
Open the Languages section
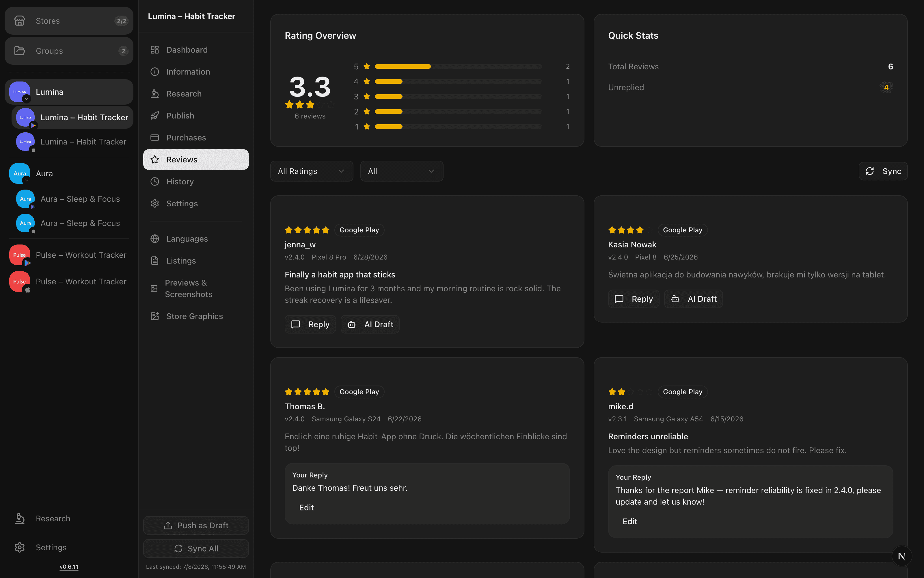[196, 238]
